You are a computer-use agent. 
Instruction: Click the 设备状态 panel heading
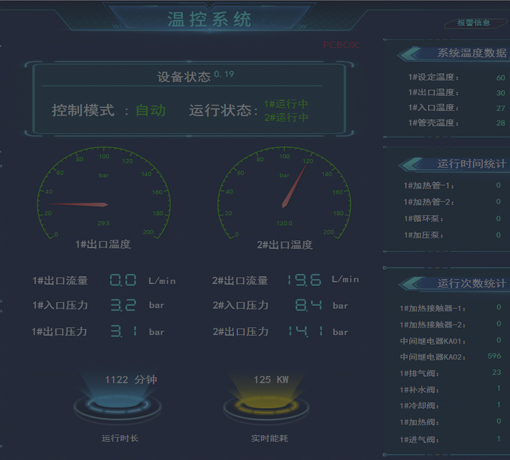[x=184, y=77]
